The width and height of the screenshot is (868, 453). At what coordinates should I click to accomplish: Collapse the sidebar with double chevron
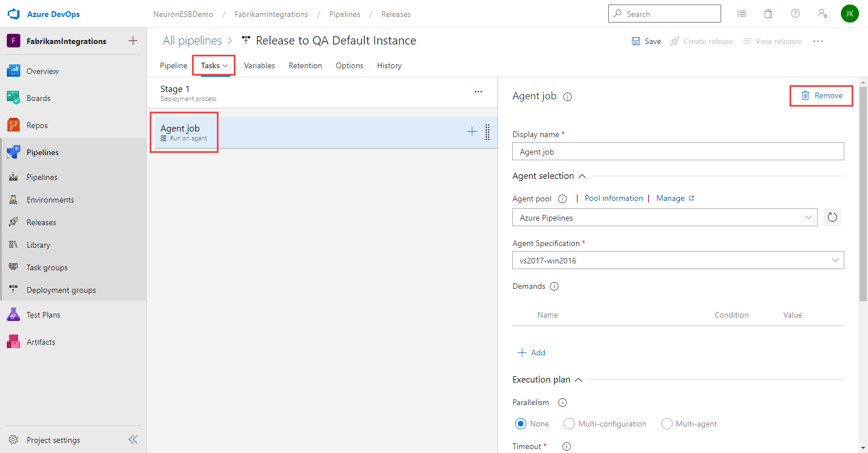(x=133, y=440)
